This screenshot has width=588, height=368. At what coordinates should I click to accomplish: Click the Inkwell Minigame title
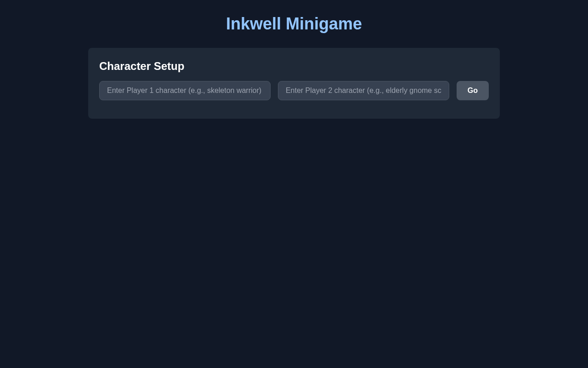click(x=294, y=23)
